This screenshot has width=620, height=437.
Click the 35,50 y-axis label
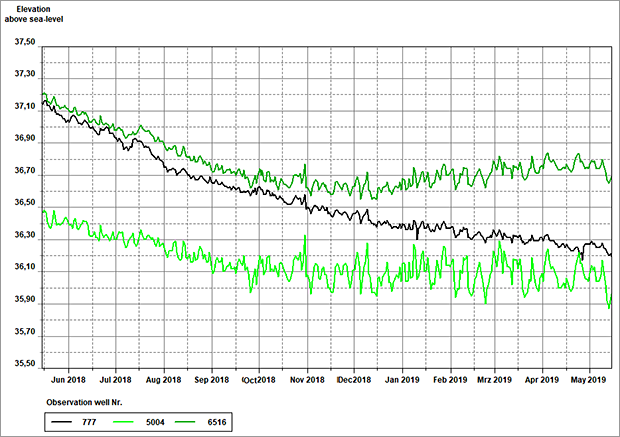pos(25,363)
